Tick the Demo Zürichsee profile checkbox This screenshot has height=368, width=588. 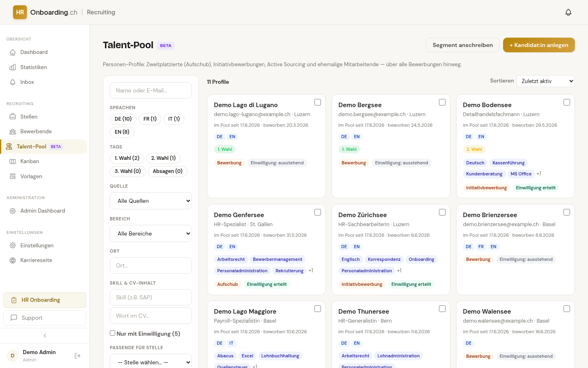pos(442,212)
